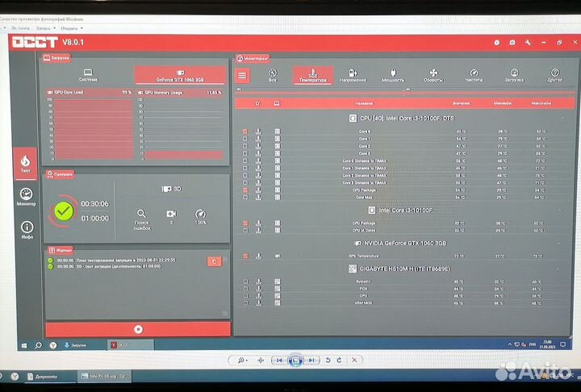Click the screenshot camera icon in OCCT title bar

pos(512,43)
